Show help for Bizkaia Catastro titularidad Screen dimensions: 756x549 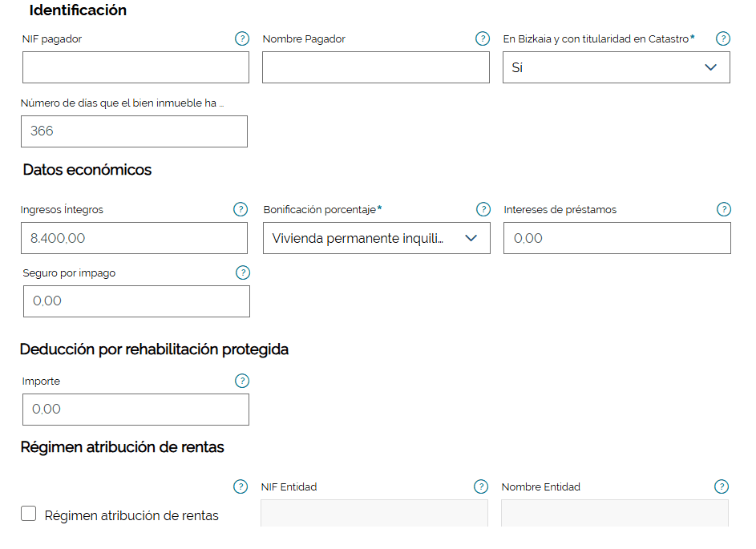(723, 38)
